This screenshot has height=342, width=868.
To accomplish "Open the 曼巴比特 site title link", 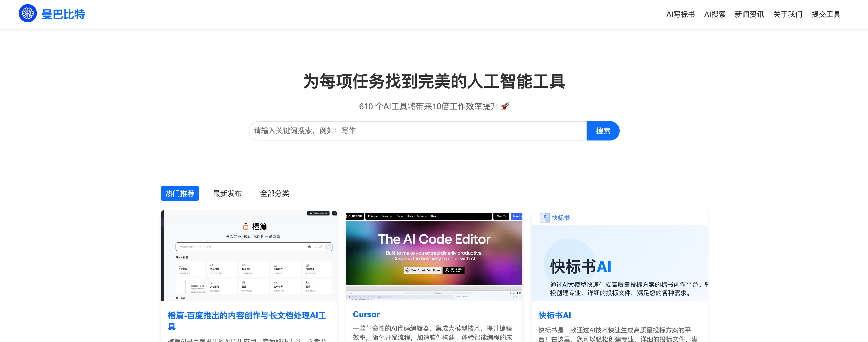I will [x=63, y=14].
